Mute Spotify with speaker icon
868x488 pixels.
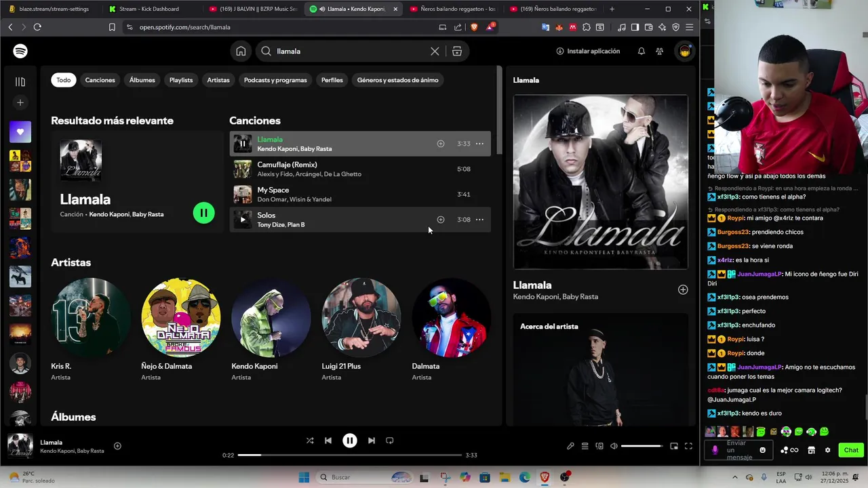coord(614,446)
